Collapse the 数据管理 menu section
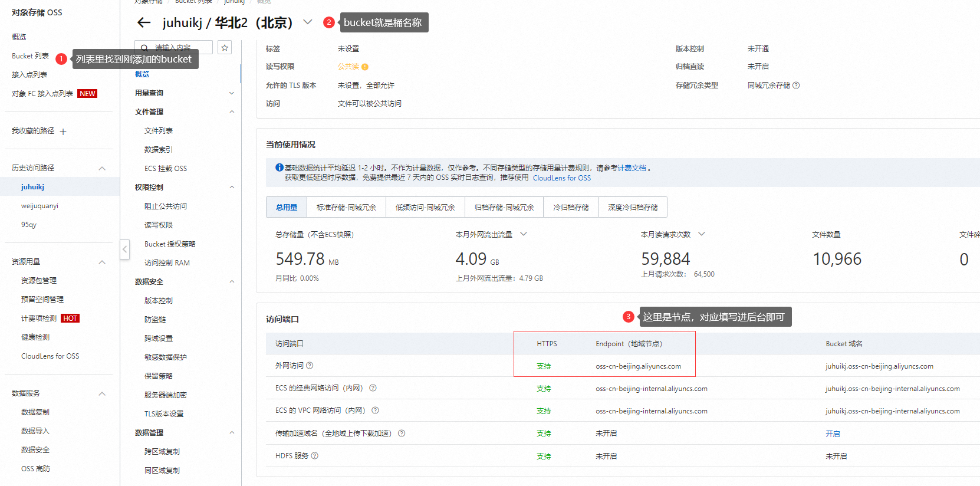 tap(232, 433)
